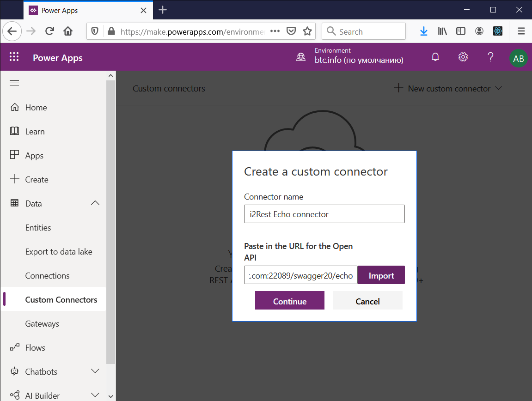The height and width of the screenshot is (401, 532).
Task: Open the New custom connector dropdown
Action: tap(448, 89)
